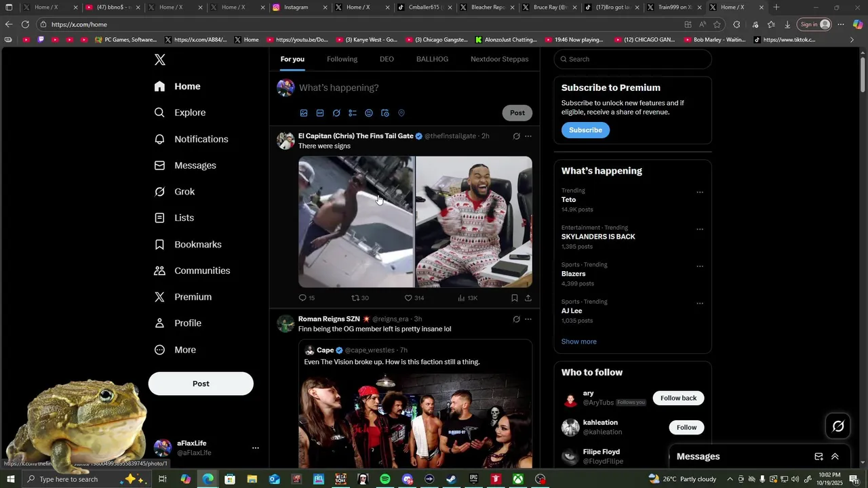Viewport: 868px width, 488px height.
Task: Open floating Grok button
Action: 838,426
